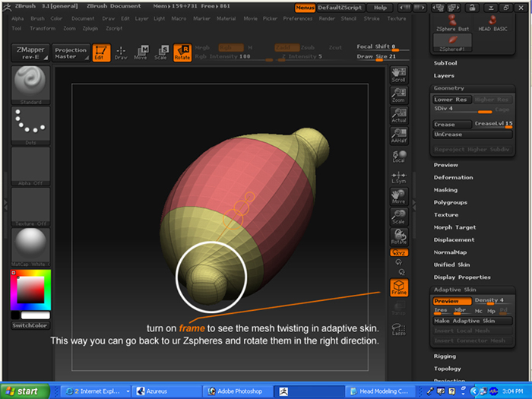Expand the Rigging section

click(x=445, y=356)
